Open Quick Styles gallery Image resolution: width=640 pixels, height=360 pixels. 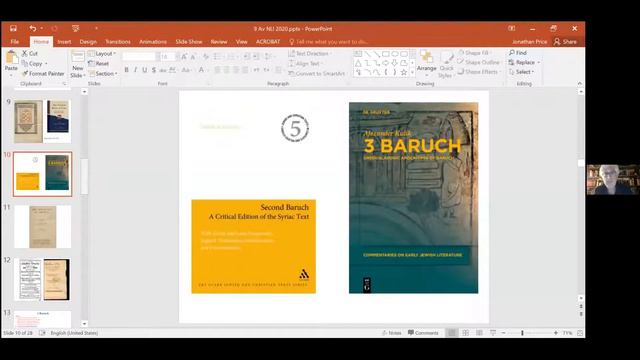[446, 64]
